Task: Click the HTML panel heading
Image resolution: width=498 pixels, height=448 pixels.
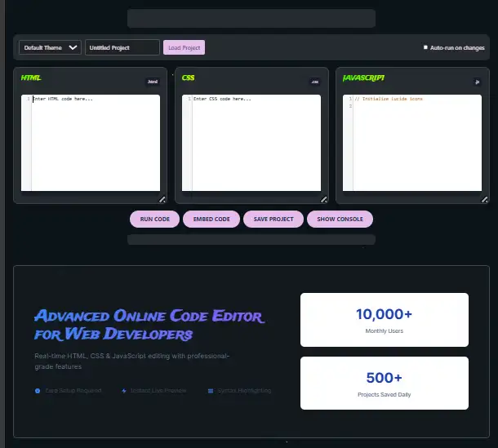Action: 31,78
